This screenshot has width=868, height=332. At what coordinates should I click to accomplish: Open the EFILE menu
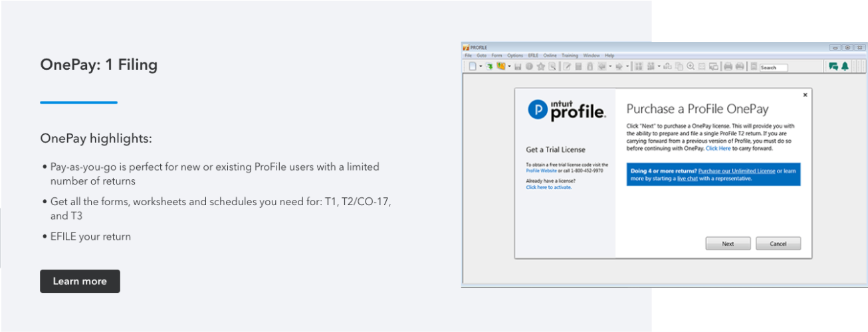tap(533, 55)
